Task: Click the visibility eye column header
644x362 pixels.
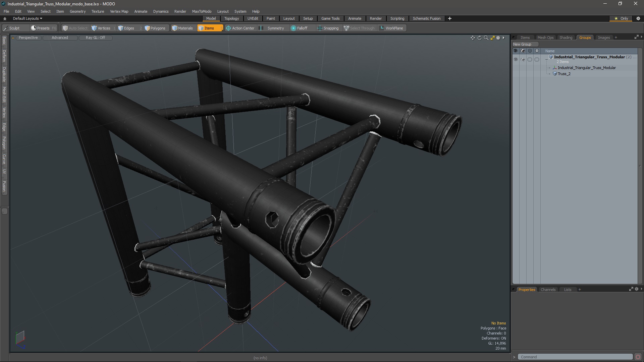Action: (x=516, y=51)
